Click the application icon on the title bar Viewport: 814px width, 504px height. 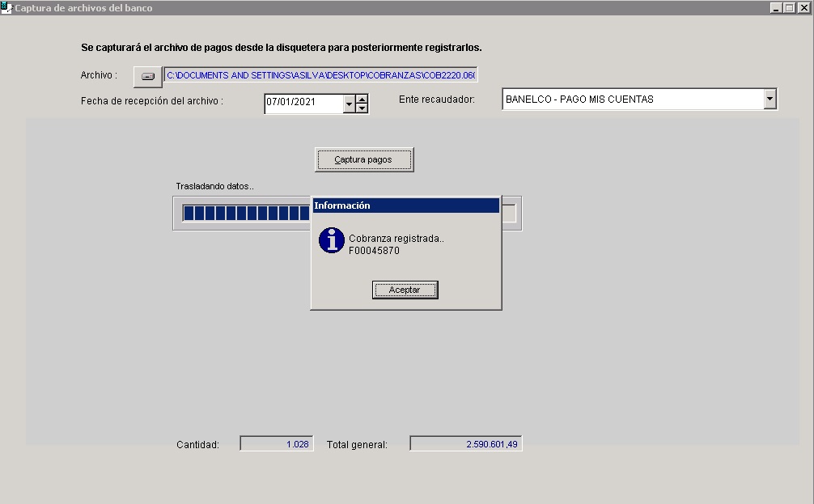pos(7,7)
